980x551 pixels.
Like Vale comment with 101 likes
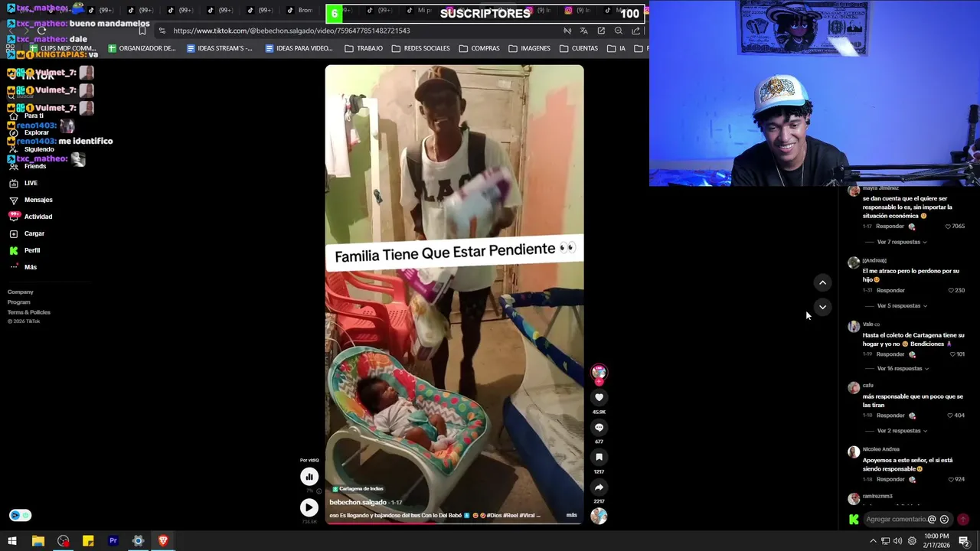[953, 354]
